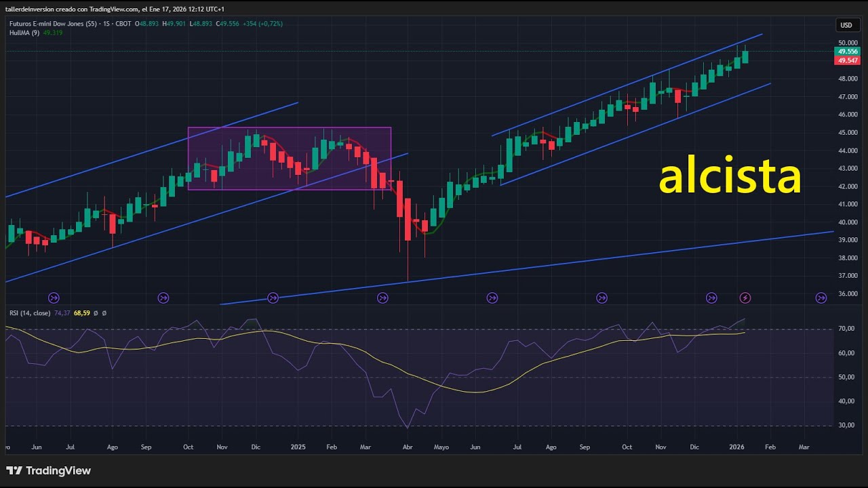The width and height of the screenshot is (868, 488).
Task: Click the TradingView logo
Action: [48, 470]
